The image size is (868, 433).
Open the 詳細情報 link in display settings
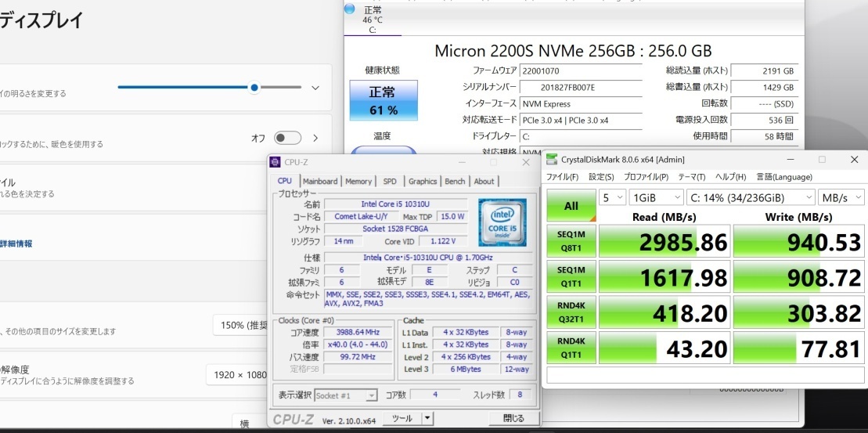[x=16, y=243]
